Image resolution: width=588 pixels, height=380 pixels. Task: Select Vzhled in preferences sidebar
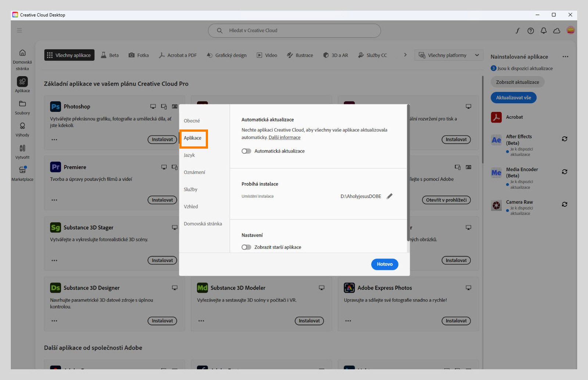pyautogui.click(x=191, y=206)
